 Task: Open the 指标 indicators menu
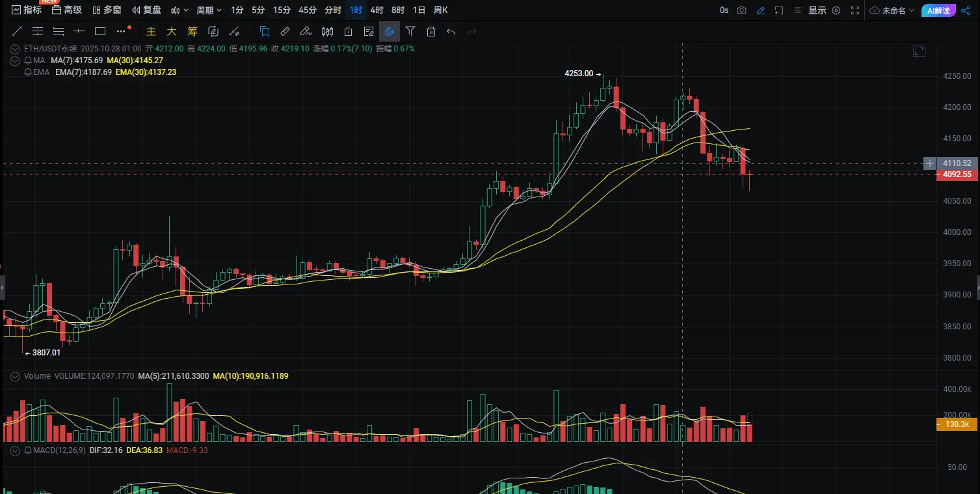coord(27,10)
